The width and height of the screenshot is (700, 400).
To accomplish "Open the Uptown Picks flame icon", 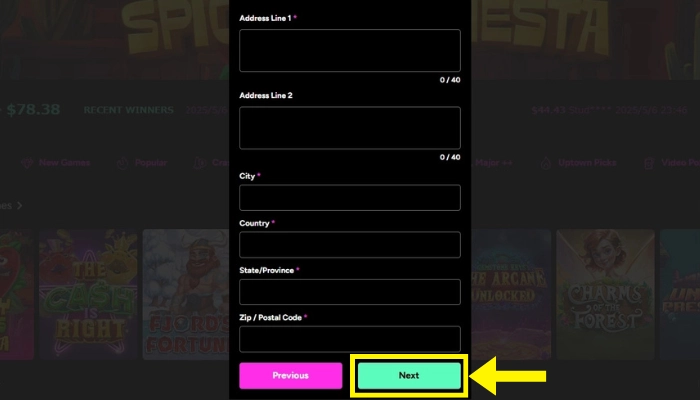I will click(546, 163).
